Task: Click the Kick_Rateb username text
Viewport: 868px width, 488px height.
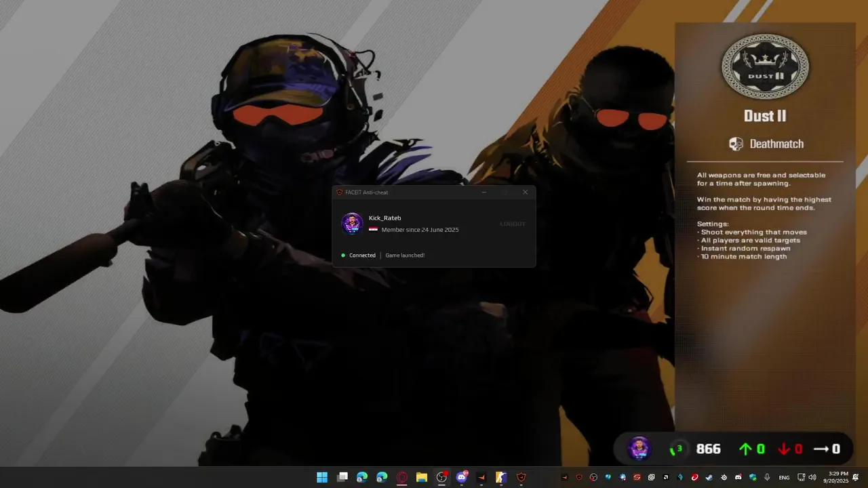Action: pos(384,218)
